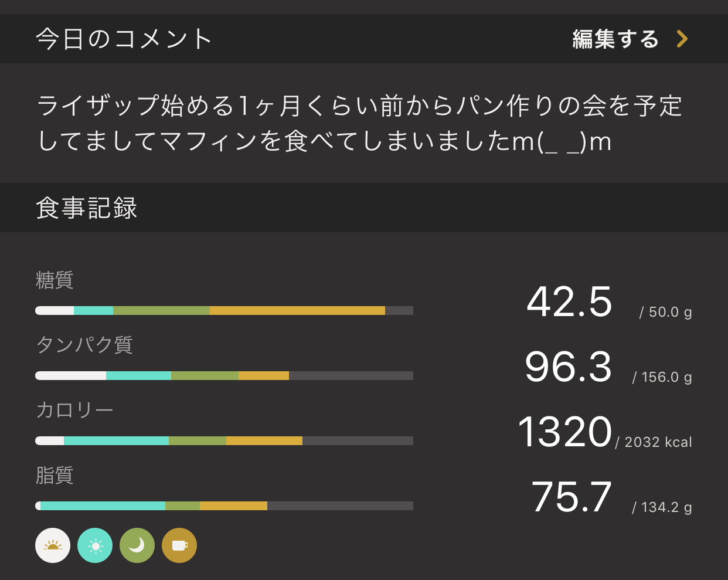728x580 pixels.
Task: Click the 75.7 fat value
Action: tap(571, 497)
